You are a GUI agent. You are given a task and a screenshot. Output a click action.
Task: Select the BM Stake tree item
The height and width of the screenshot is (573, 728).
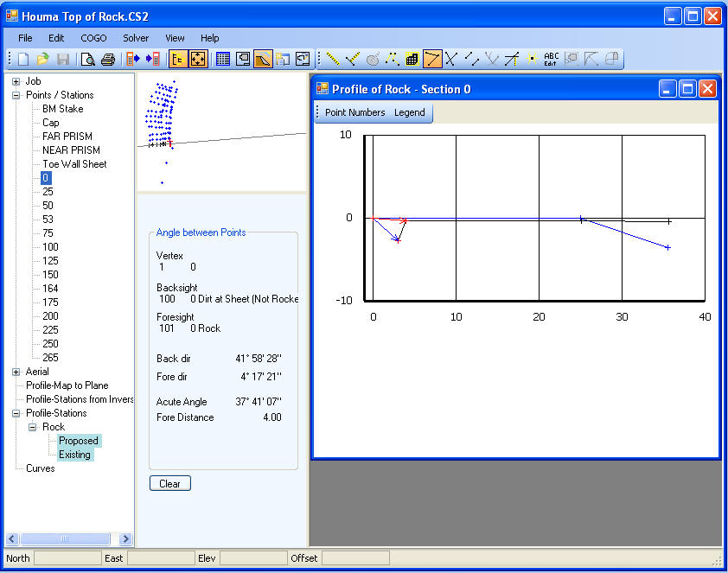[x=62, y=109]
